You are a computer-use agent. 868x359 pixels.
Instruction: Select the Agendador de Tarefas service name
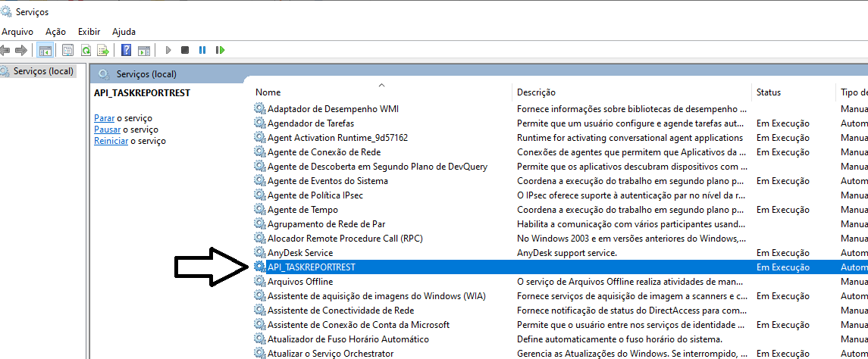click(x=311, y=123)
